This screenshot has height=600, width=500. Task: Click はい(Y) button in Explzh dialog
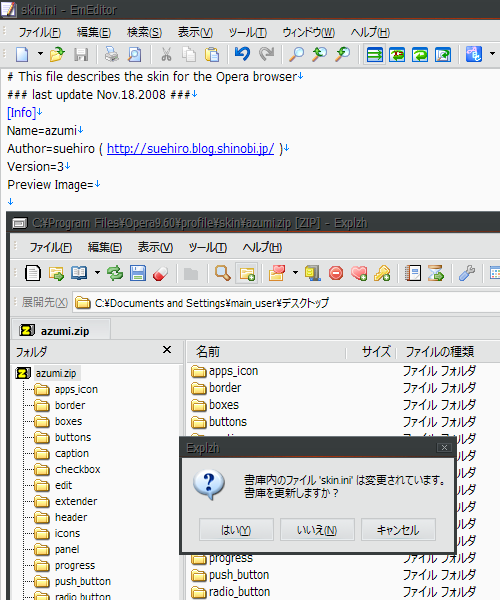pos(236,530)
